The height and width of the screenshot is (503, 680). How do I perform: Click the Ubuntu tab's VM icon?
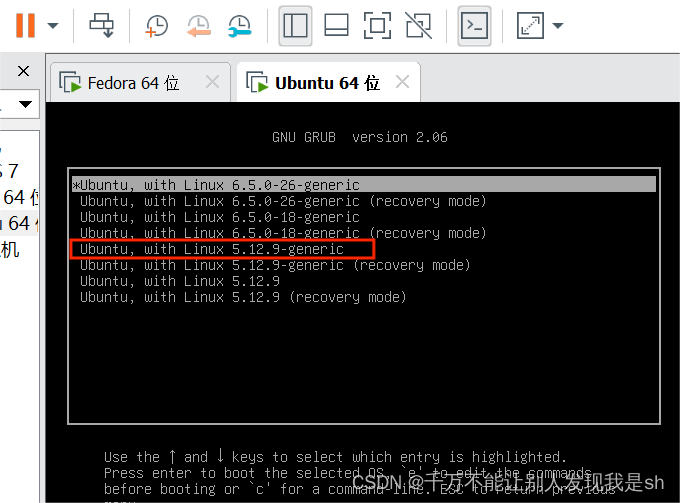coord(257,82)
